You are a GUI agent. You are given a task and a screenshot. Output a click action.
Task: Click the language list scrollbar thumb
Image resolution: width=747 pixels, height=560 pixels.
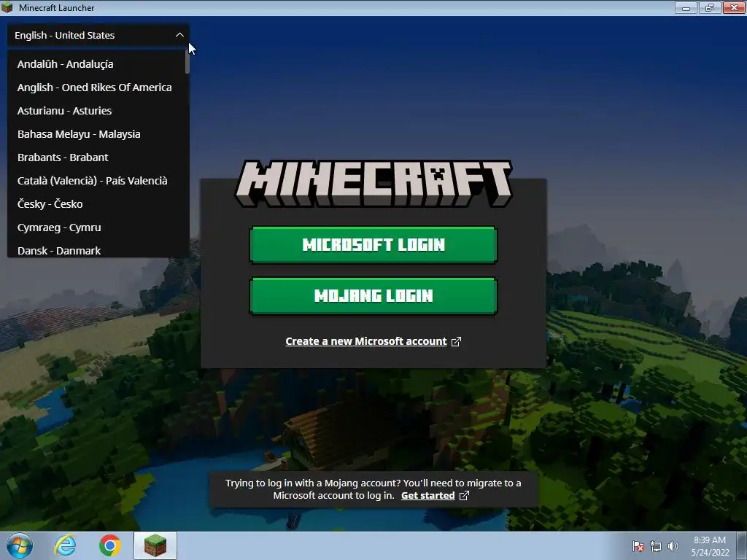187,62
